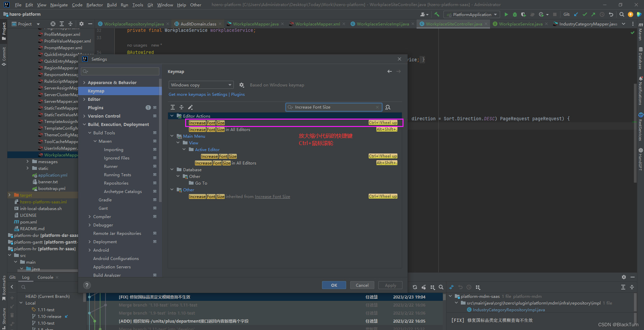Image resolution: width=644 pixels, height=330 pixels.
Task: Open Project view mode dropdown
Action: click(26, 24)
